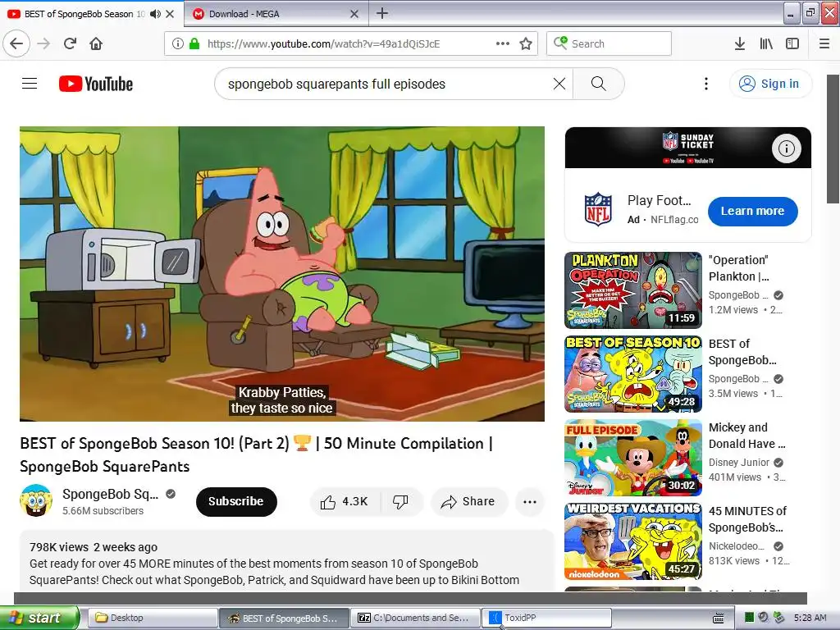Image resolution: width=840 pixels, height=630 pixels.
Task: Open the Windows start menu
Action: (39, 618)
